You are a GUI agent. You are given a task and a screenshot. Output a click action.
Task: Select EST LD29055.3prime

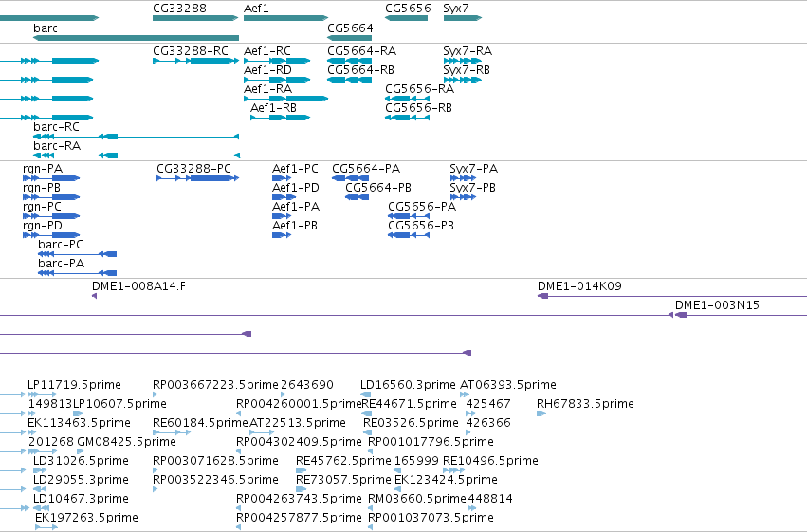point(81,480)
